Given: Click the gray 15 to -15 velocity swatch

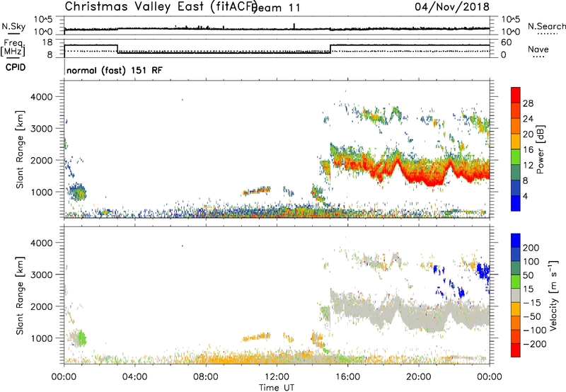Looking at the screenshot, I should tap(516, 296).
